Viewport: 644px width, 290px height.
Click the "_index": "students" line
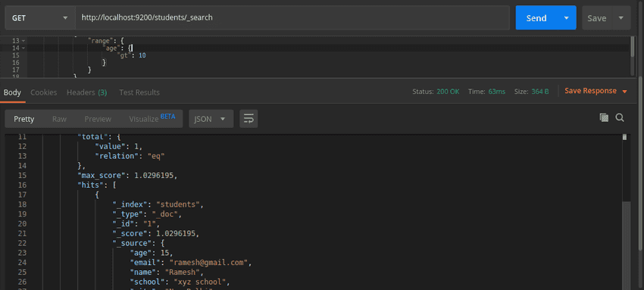tap(158, 204)
